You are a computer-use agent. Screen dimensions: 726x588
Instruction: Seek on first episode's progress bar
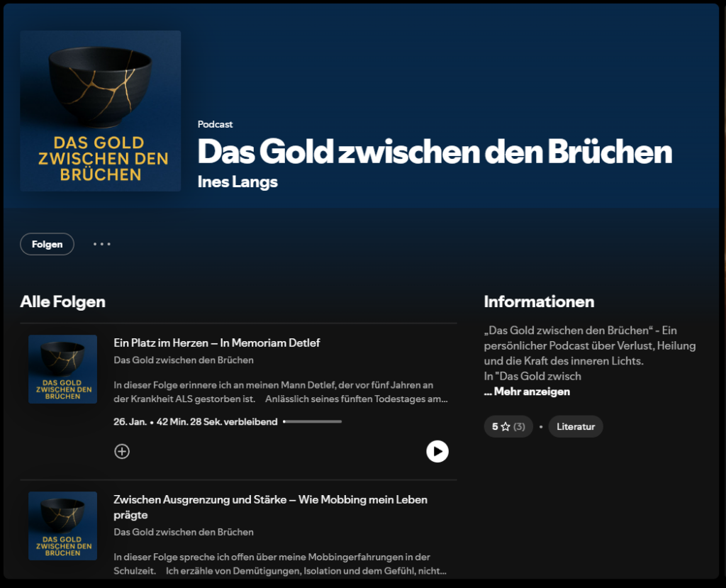313,421
